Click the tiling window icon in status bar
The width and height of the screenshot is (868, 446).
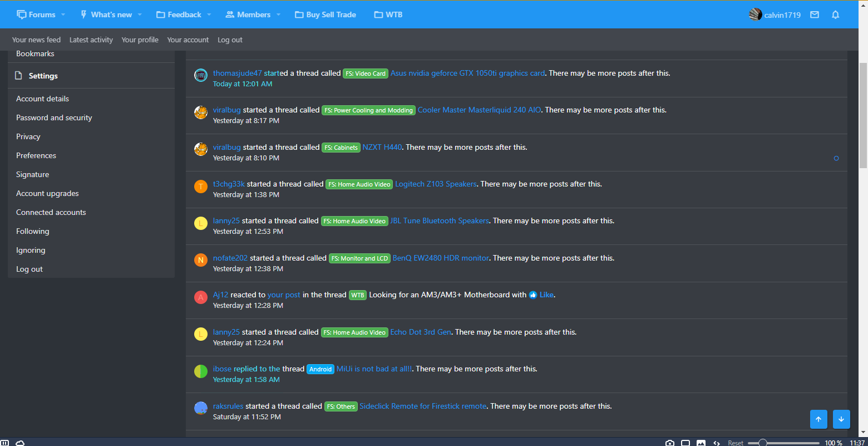(x=685, y=443)
